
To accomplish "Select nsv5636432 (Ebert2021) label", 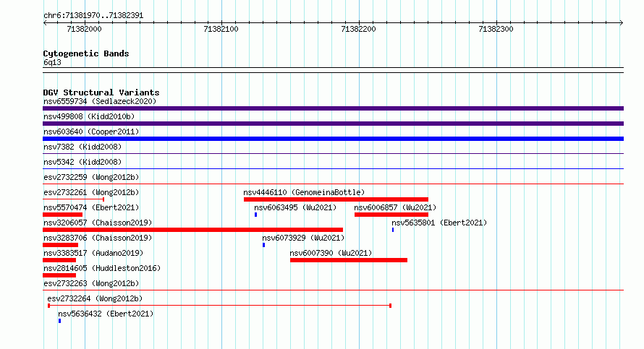I will 106,314.
